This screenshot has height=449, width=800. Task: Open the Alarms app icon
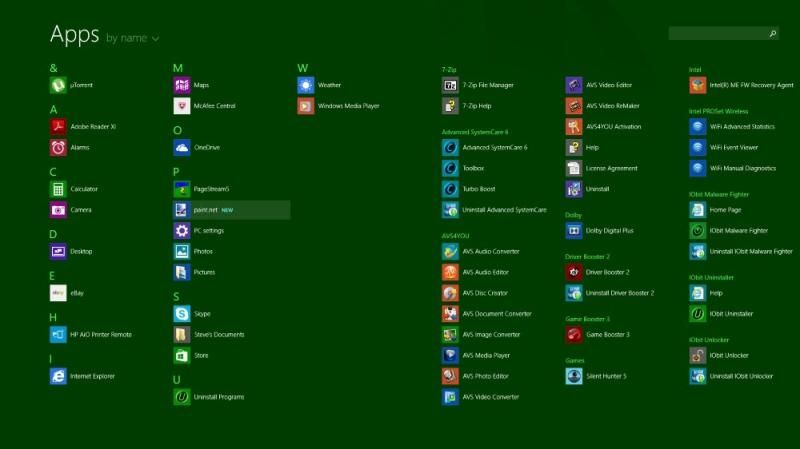[x=58, y=147]
